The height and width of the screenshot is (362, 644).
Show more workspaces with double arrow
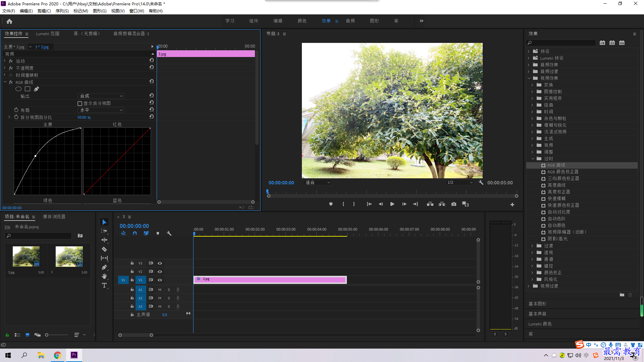[x=422, y=21]
